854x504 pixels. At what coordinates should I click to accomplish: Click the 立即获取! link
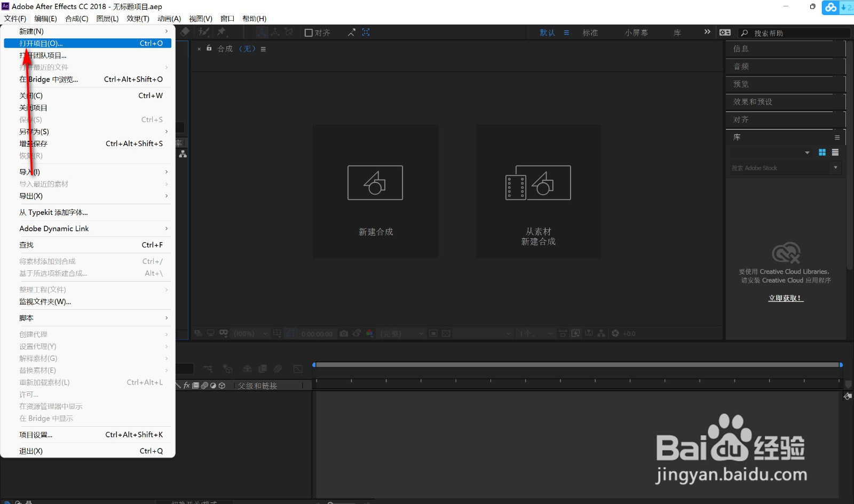[x=786, y=298]
